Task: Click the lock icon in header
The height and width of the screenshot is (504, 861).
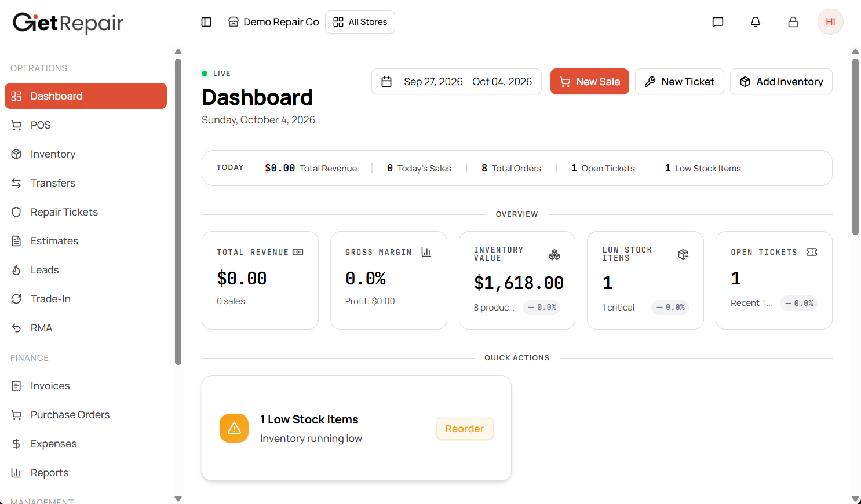Action: [x=793, y=22]
